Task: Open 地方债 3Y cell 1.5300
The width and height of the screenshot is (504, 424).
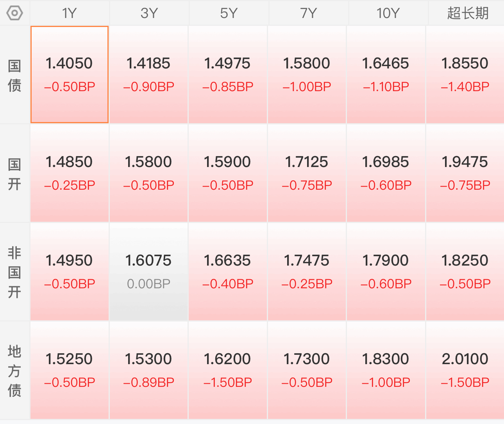Action: pos(148,370)
